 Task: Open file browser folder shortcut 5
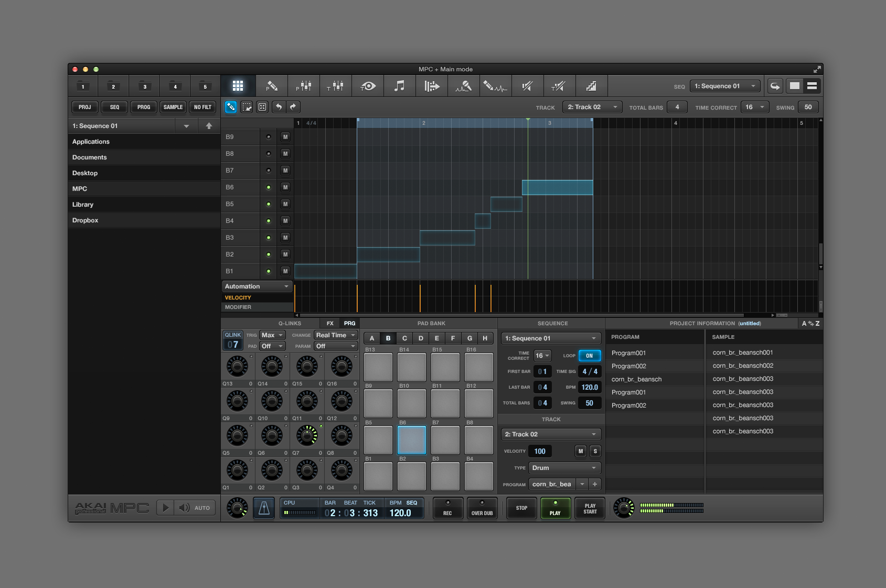coord(205,86)
